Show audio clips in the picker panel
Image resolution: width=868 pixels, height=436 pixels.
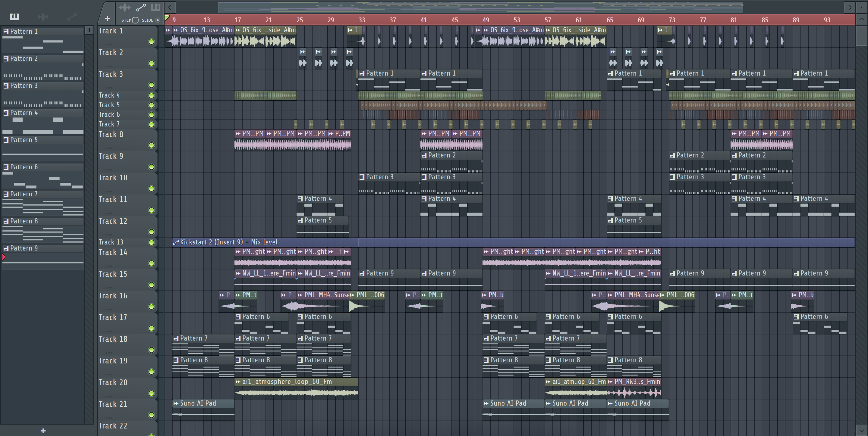click(43, 17)
